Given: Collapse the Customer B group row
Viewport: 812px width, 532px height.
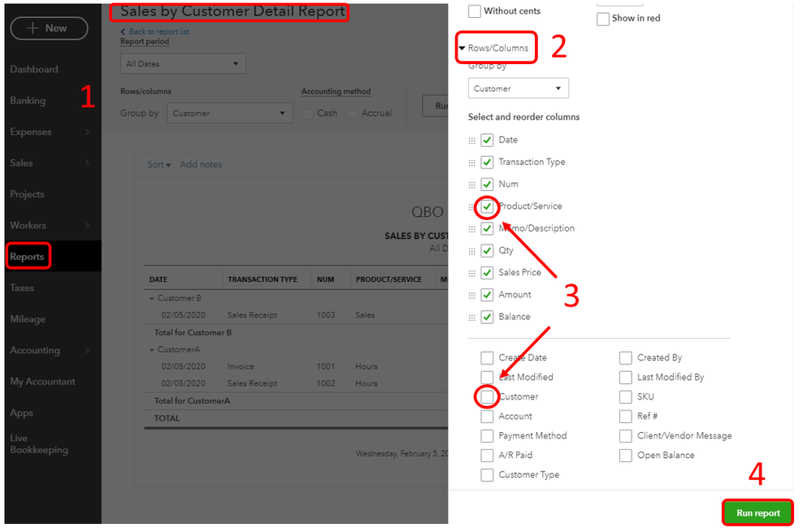Looking at the screenshot, I should pyautogui.click(x=152, y=299).
